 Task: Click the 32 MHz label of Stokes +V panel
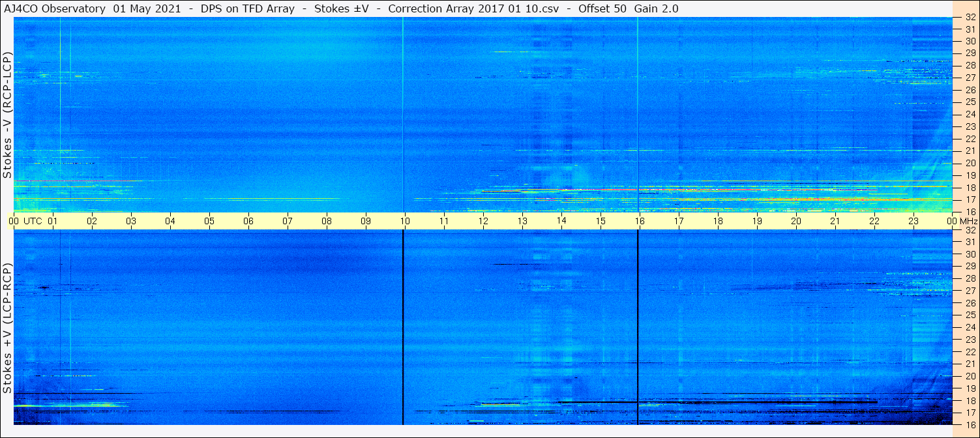pyautogui.click(x=970, y=230)
